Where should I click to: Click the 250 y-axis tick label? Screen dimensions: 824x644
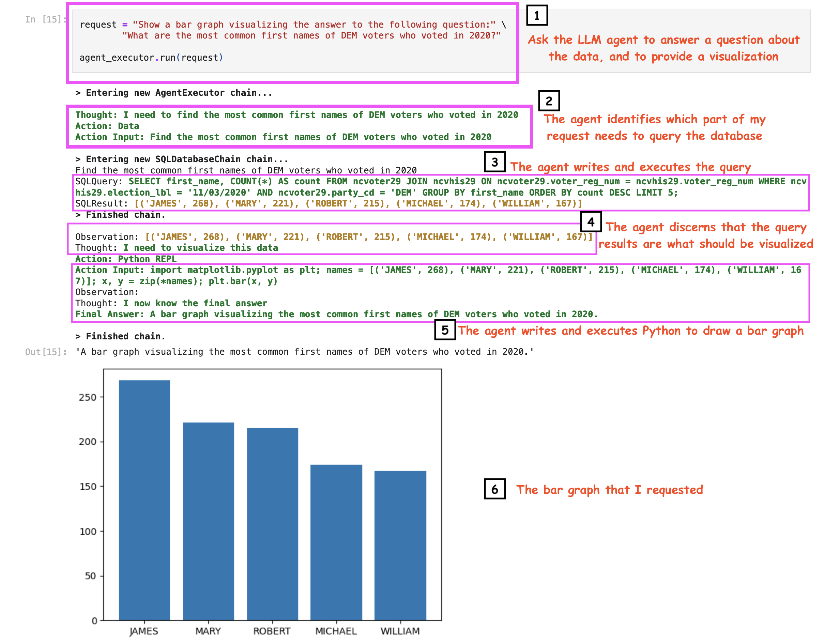click(88, 397)
